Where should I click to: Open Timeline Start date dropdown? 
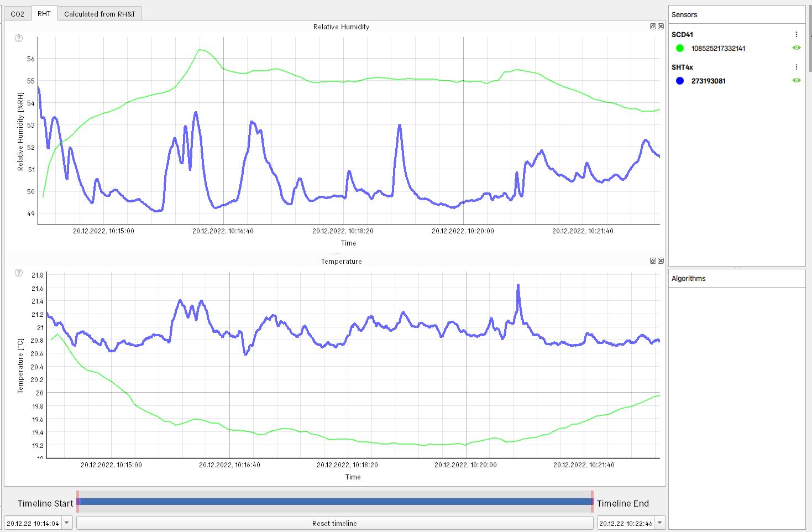point(67,523)
